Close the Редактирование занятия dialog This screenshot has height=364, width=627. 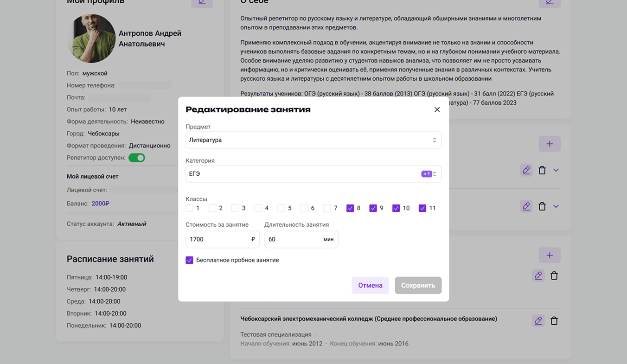437,110
